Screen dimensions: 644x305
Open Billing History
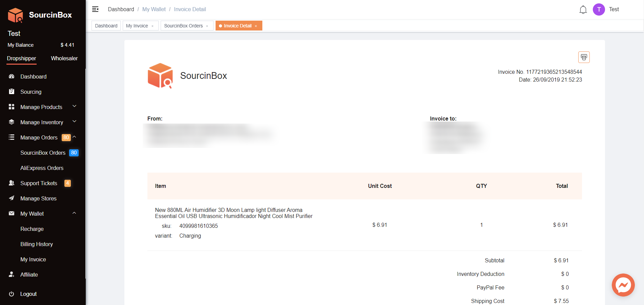pyautogui.click(x=37, y=244)
